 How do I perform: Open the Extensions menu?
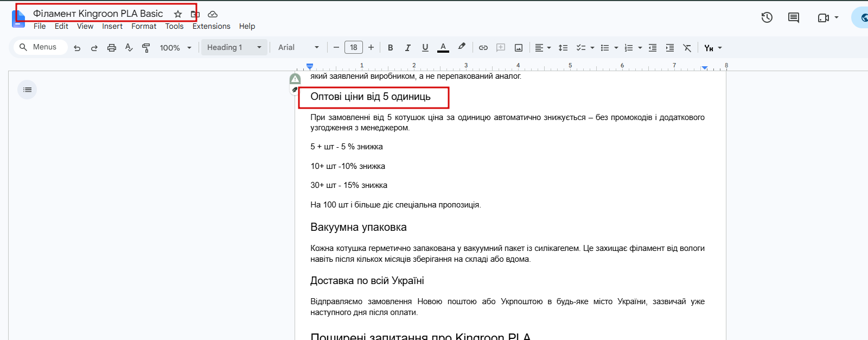pos(211,26)
